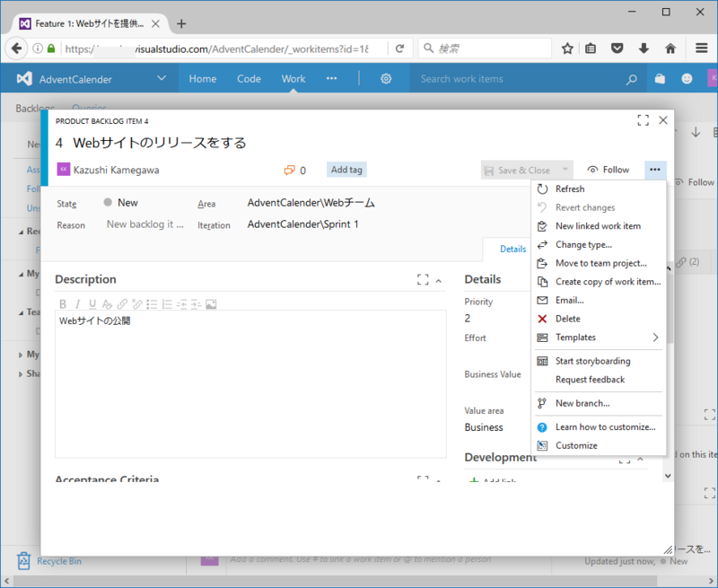Go to the Home hub
Viewport: 718px width, 588px height.
[x=203, y=79]
